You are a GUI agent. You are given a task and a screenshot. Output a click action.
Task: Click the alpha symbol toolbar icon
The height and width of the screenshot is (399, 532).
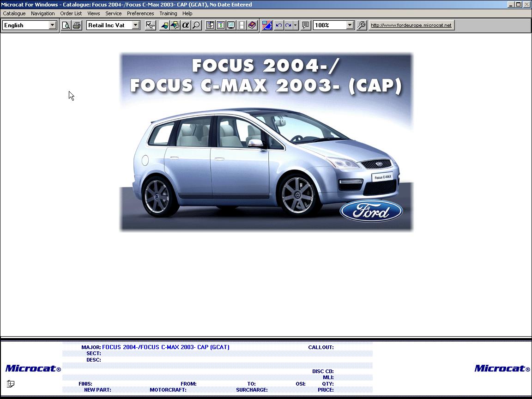(186, 25)
